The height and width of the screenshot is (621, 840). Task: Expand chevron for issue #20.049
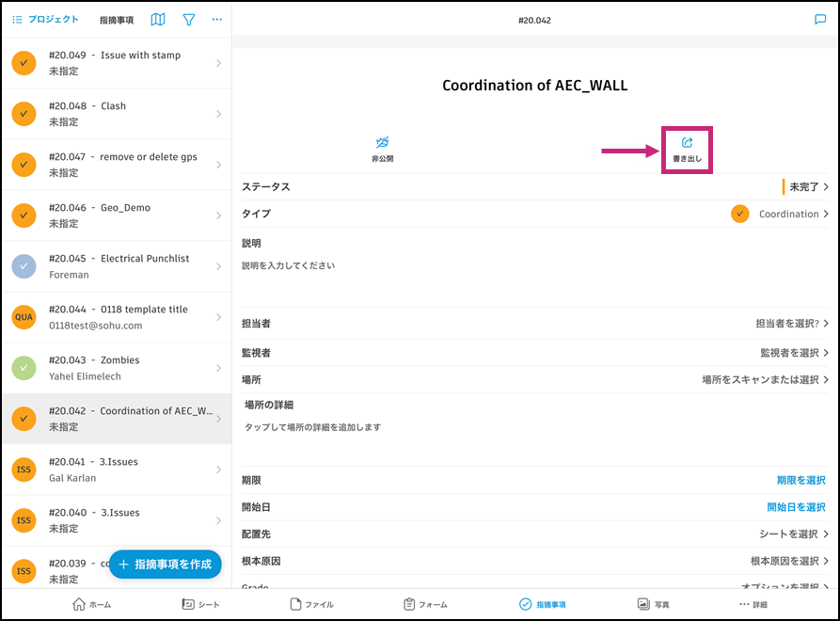(x=218, y=63)
